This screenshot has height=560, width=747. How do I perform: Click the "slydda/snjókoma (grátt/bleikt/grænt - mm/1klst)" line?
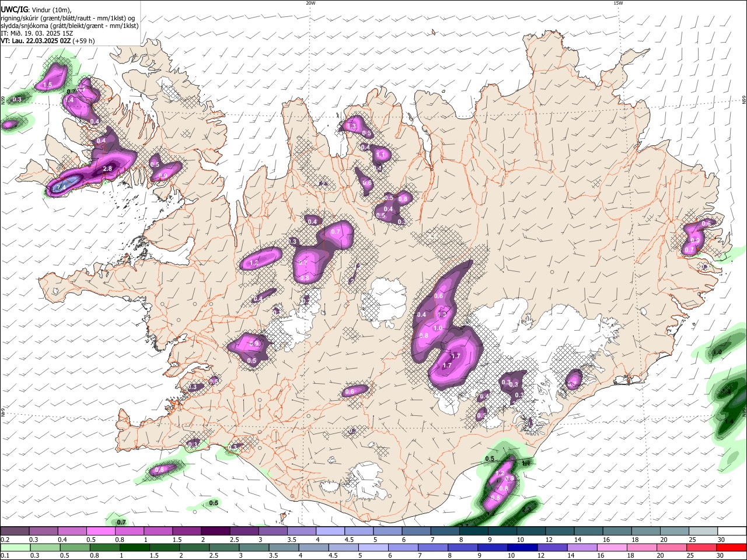(69, 26)
